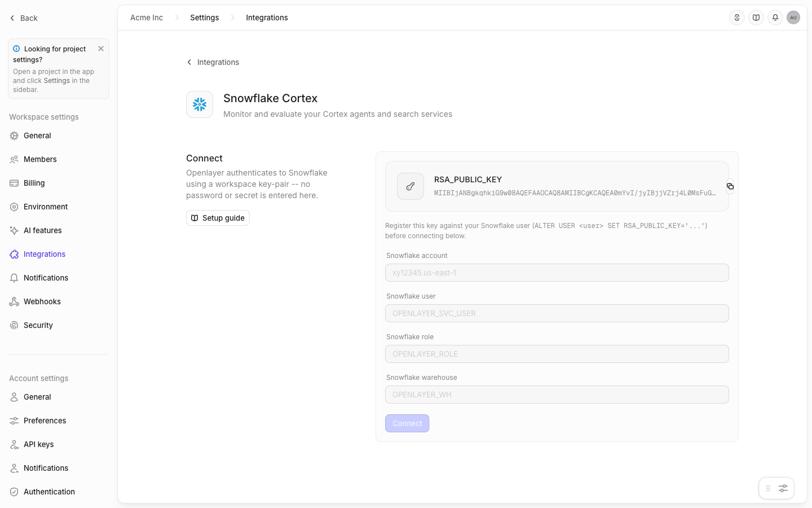Screen dimensions: 812x508
Task: Dismiss the project settings hint
Action: 101,49
